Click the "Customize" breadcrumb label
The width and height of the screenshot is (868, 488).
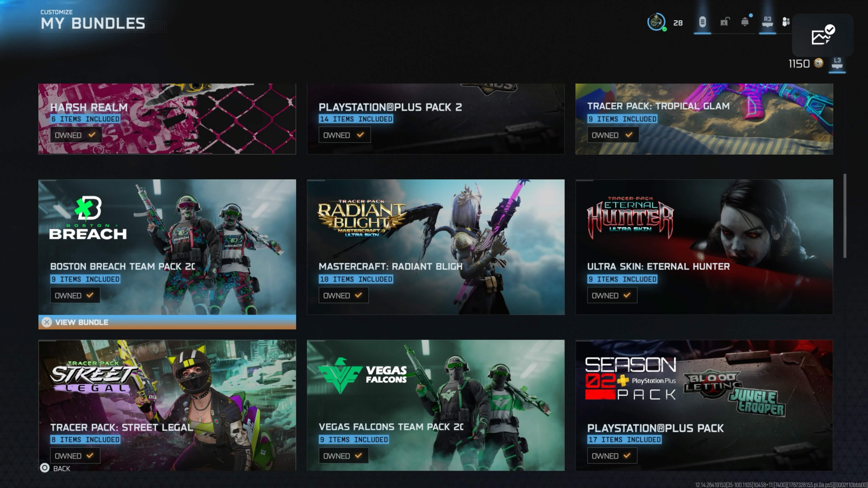[x=57, y=12]
